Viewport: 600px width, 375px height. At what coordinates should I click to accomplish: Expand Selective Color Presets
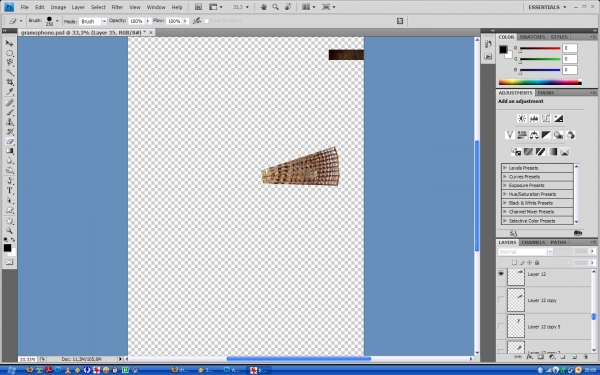(x=505, y=220)
